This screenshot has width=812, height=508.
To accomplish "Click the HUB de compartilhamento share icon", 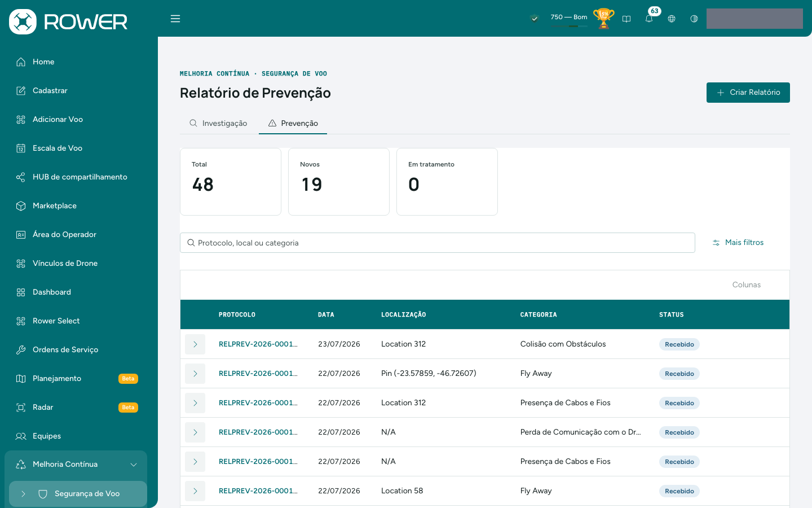I will point(21,177).
